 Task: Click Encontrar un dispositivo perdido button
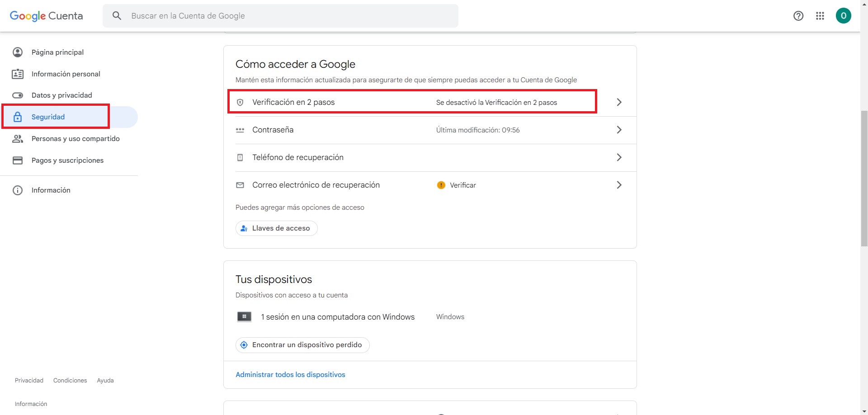tap(302, 345)
